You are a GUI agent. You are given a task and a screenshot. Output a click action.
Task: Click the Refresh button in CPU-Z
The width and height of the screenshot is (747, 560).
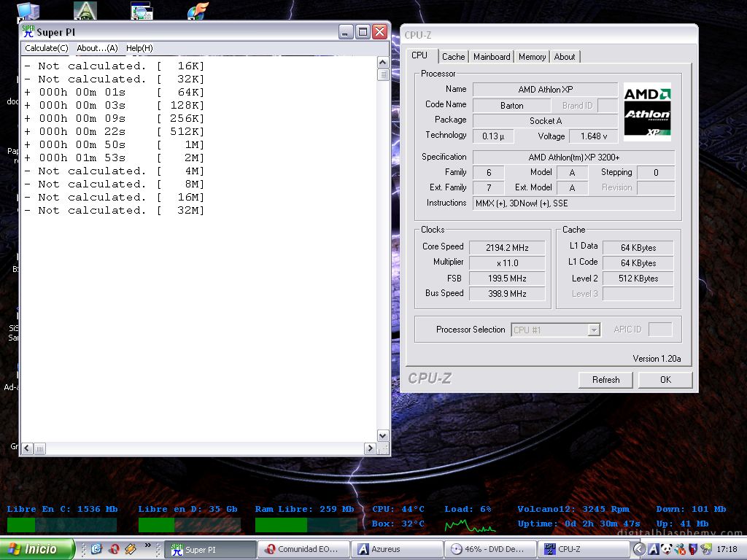605,379
